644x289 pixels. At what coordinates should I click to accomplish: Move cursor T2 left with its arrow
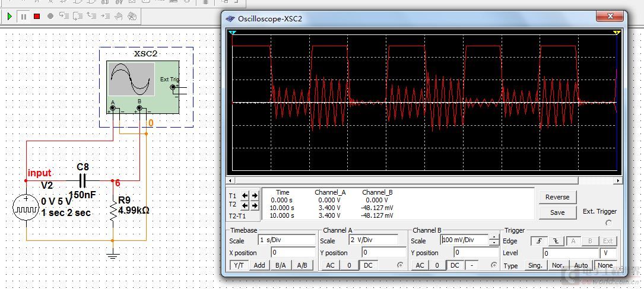pyautogui.click(x=245, y=205)
